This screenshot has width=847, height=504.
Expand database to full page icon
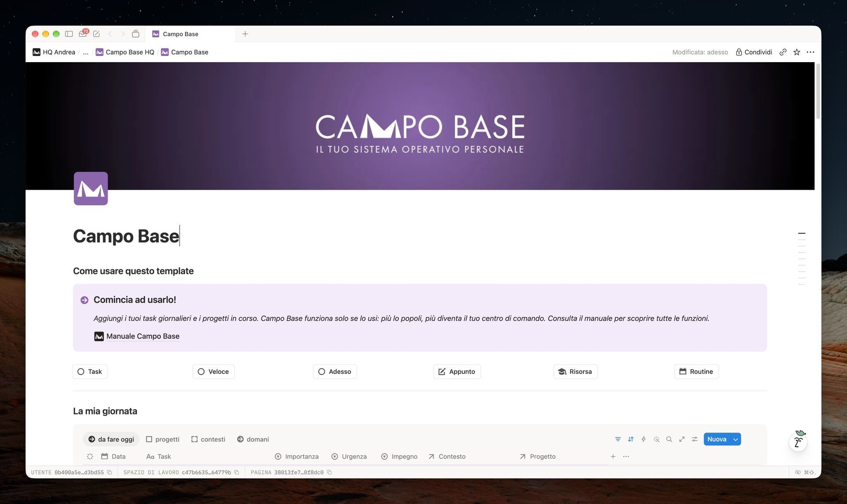click(682, 439)
